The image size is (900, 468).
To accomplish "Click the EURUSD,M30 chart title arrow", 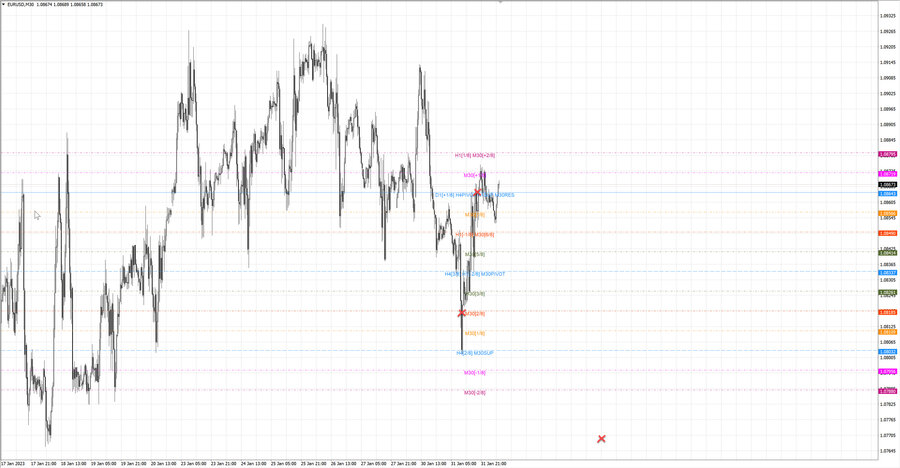I will coord(3,4).
